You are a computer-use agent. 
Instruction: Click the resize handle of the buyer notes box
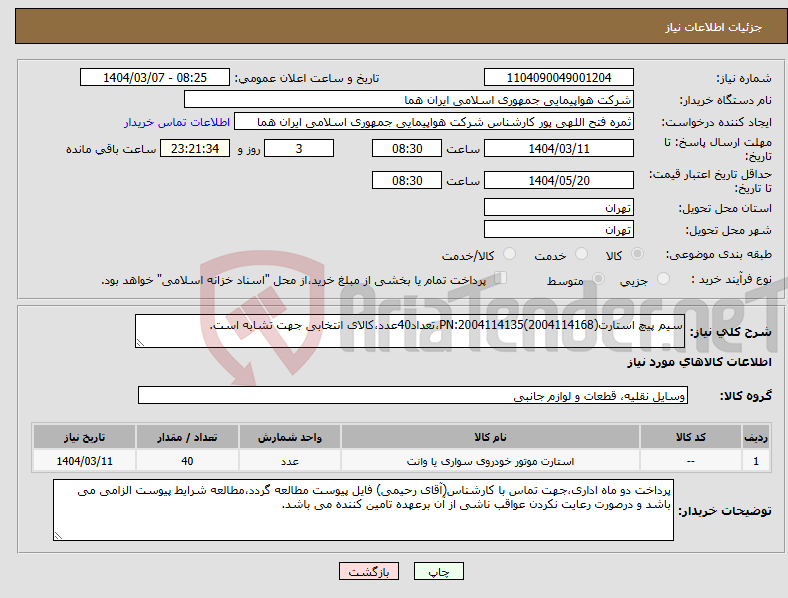[x=58, y=536]
